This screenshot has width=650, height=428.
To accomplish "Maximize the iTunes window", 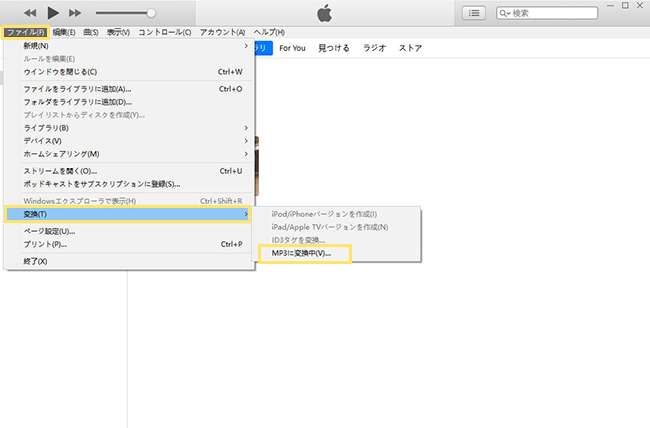I will coord(625,5).
